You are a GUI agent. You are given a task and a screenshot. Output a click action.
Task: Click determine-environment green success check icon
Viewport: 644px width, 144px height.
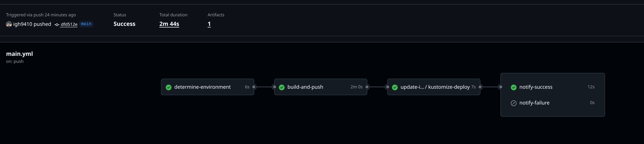pyautogui.click(x=168, y=87)
